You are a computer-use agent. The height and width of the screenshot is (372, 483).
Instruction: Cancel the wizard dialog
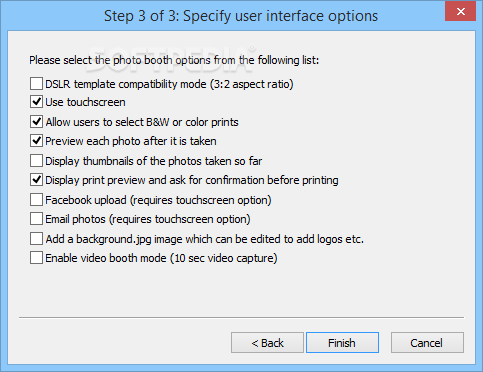tap(427, 342)
